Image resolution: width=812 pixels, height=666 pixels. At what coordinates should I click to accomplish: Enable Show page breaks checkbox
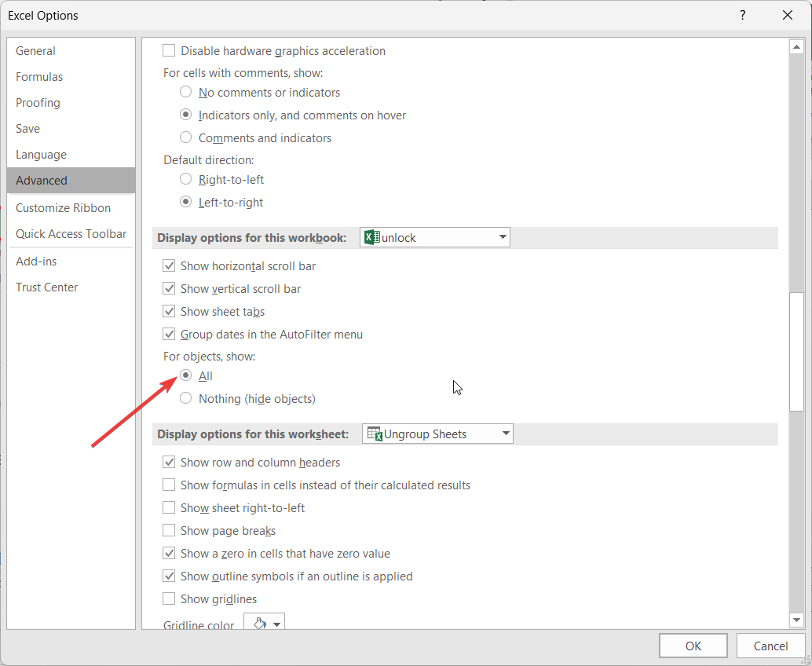(169, 530)
